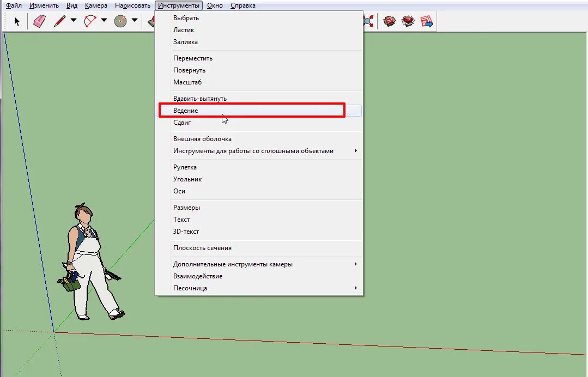
Task: Expand the Arc tool dropdown arrow
Action: tap(104, 20)
